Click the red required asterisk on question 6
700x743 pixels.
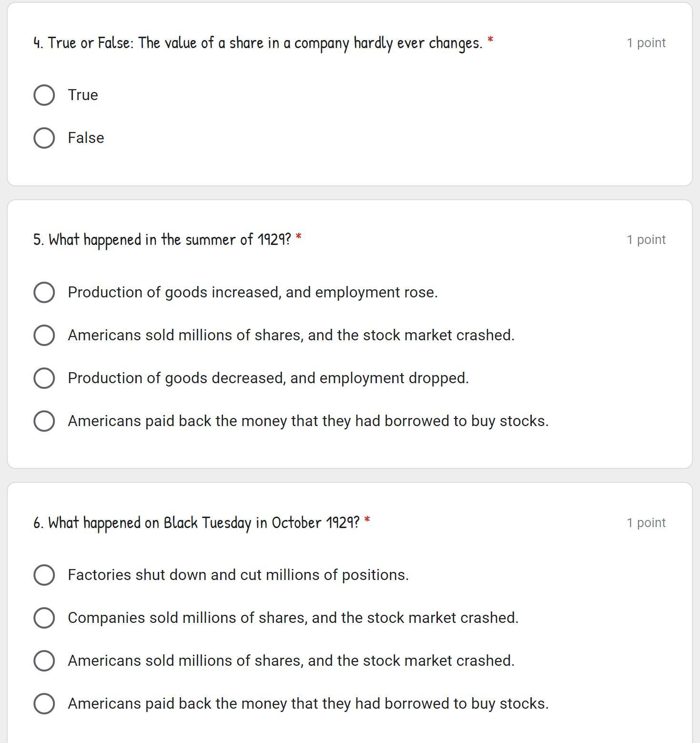(x=367, y=520)
